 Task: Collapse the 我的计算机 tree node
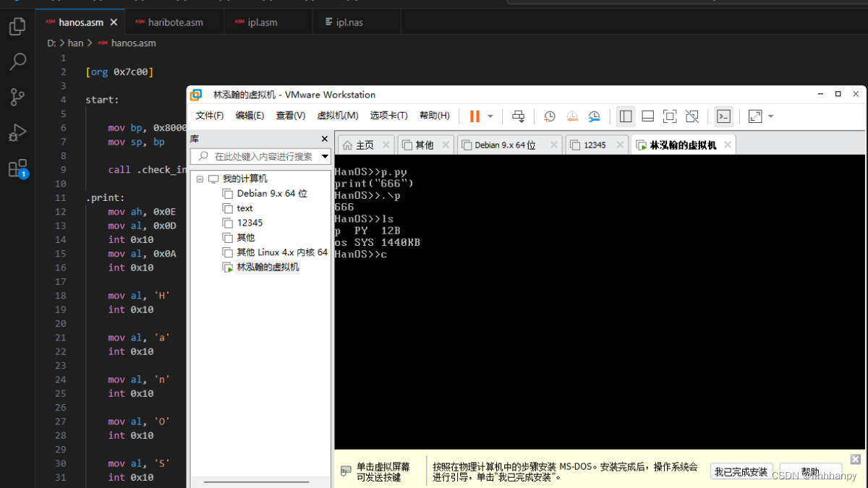point(200,179)
